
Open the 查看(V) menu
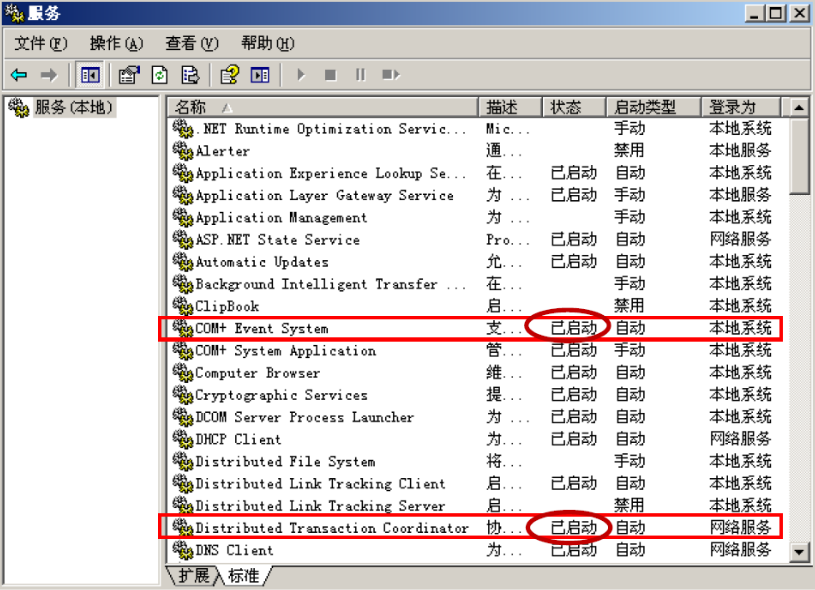(x=192, y=43)
